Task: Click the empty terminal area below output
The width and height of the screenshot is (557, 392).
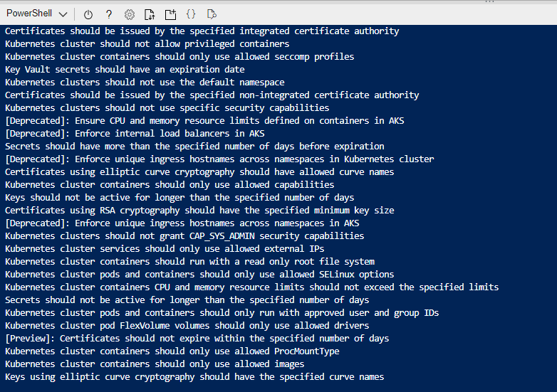Action: (x=278, y=387)
